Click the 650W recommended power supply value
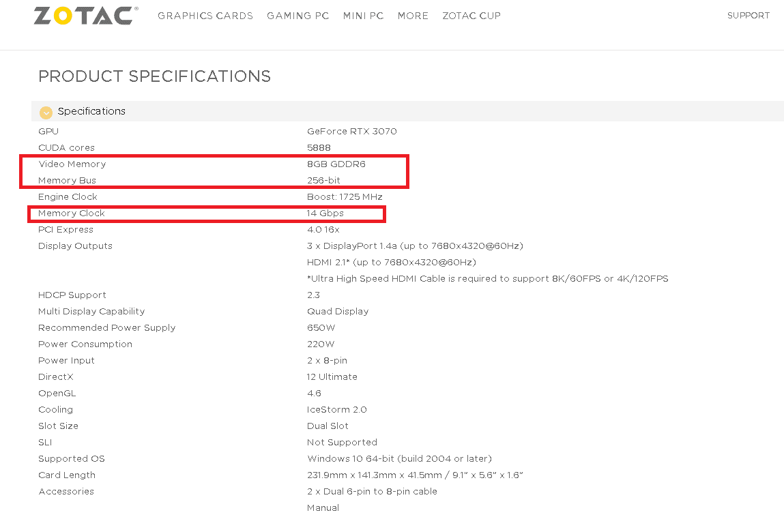Viewport: 784px width, 532px height. tap(321, 327)
